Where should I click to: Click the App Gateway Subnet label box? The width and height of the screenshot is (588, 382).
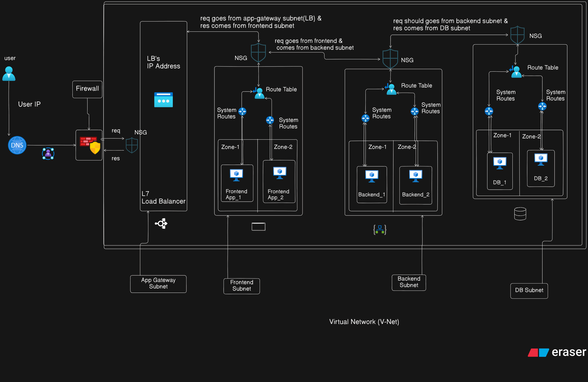[158, 284]
